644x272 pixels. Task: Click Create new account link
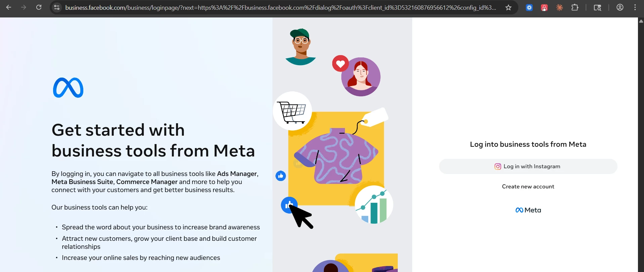pos(528,186)
